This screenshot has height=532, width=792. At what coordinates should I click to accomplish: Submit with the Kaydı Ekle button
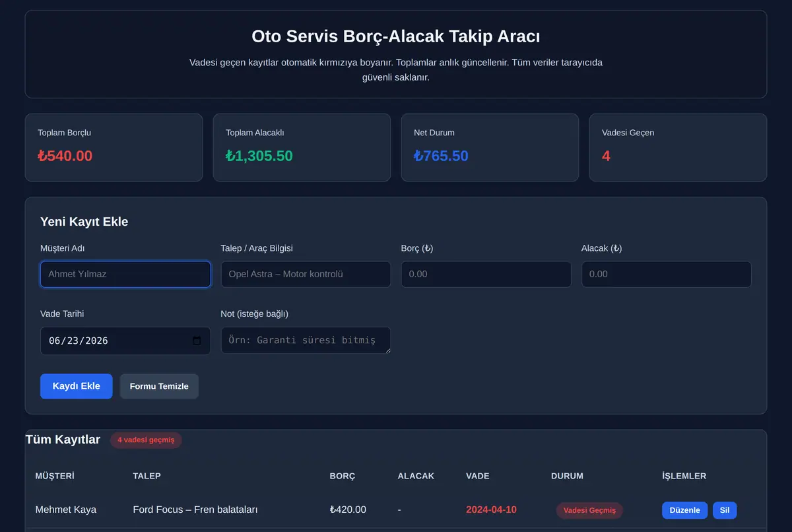[77, 386]
